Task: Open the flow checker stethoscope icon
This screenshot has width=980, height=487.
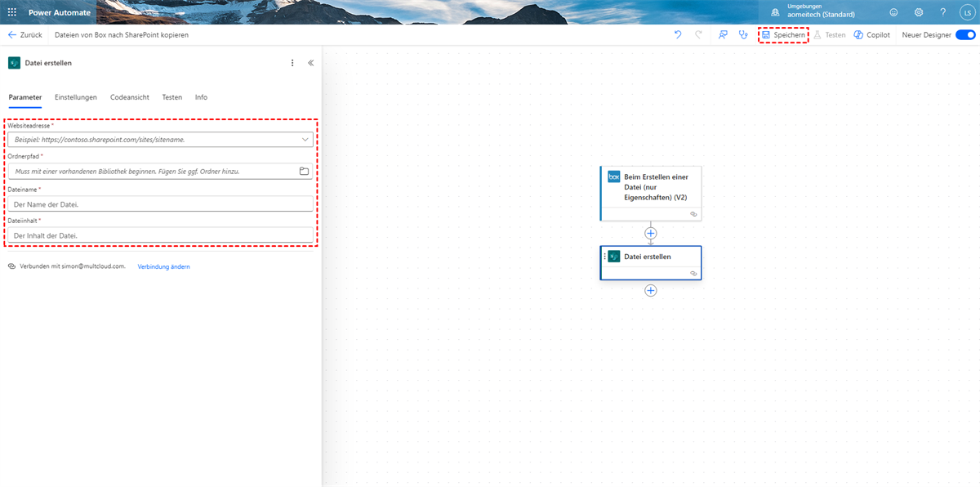Action: [x=743, y=35]
